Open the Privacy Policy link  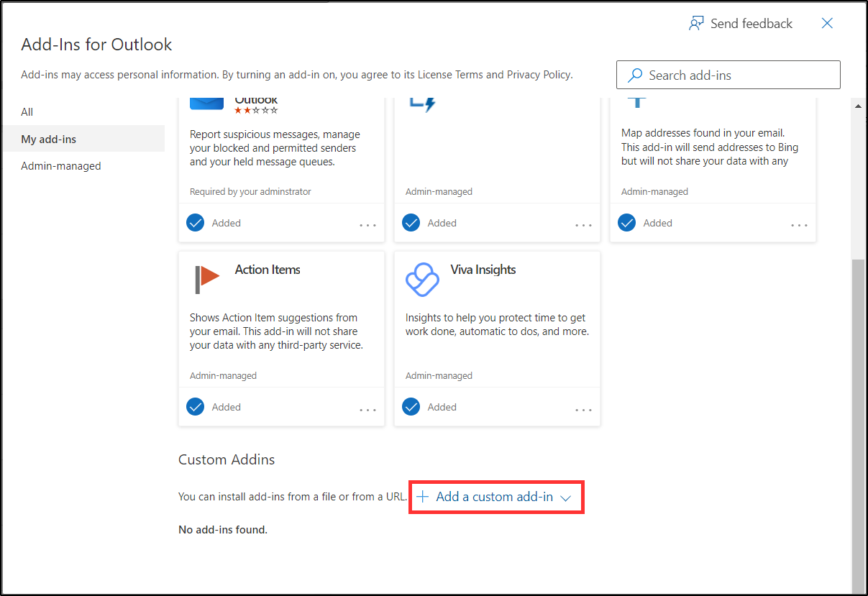tap(539, 74)
